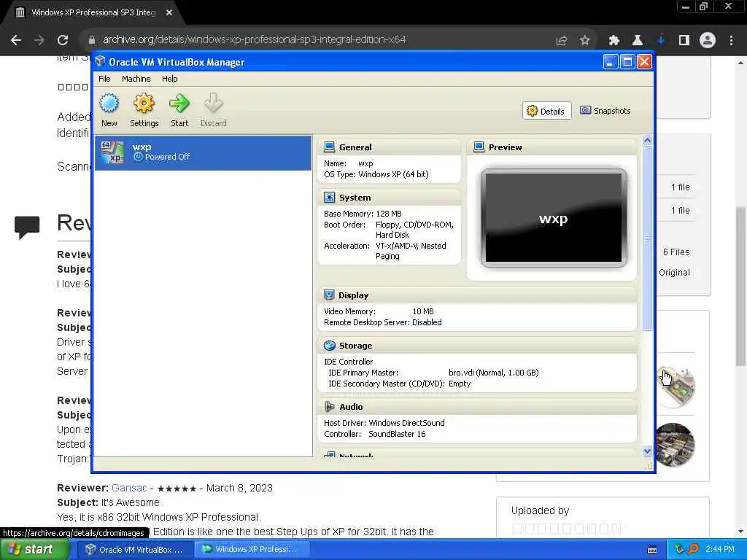The height and width of the screenshot is (560, 747).
Task: Open the Storage section header link
Action: (355, 346)
